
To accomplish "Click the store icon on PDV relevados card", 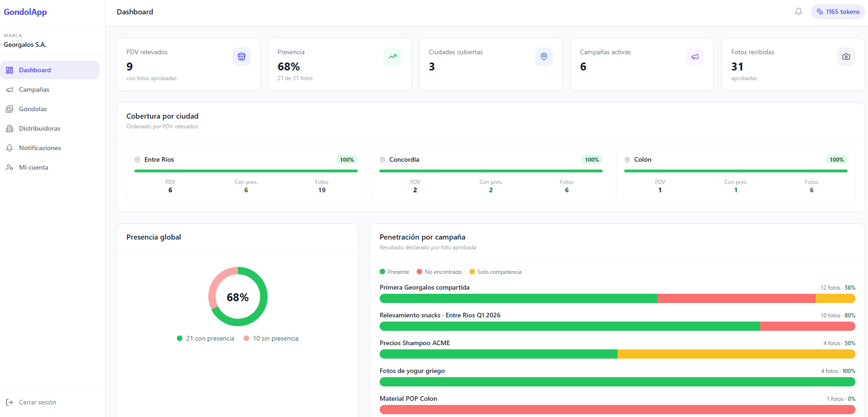I will pos(242,57).
